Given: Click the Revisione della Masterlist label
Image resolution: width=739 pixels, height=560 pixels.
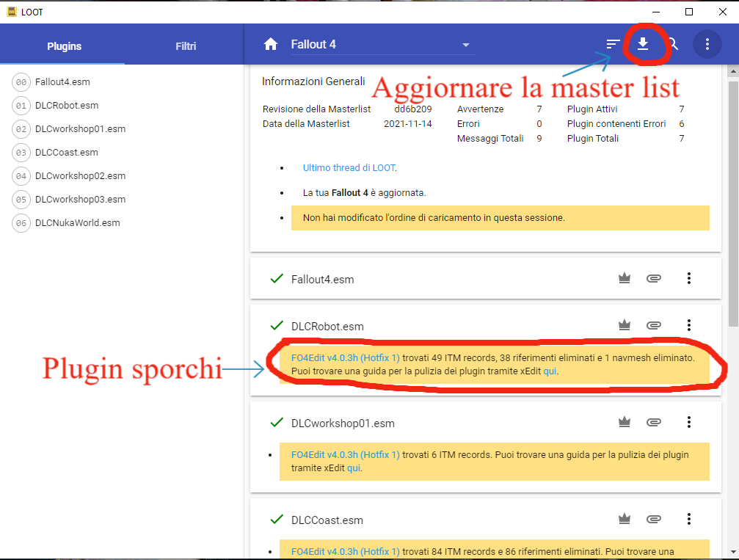Looking at the screenshot, I should pyautogui.click(x=317, y=109).
